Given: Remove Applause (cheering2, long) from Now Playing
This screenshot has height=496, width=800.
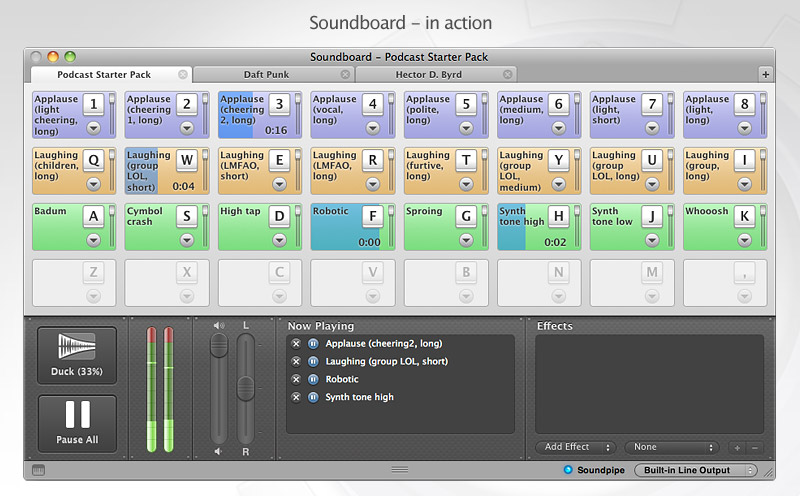Looking at the screenshot, I should point(296,344).
